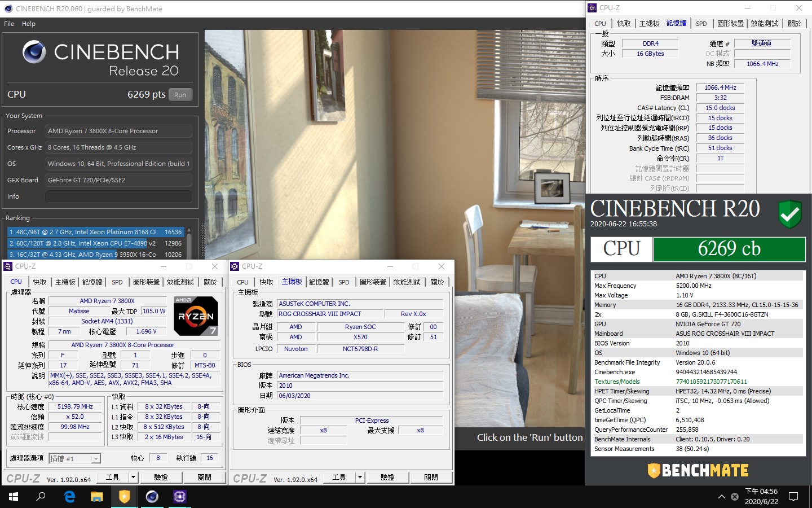812x508 pixels.
Task: Launch Microsoft Edge from the taskbar
Action: coord(69,497)
